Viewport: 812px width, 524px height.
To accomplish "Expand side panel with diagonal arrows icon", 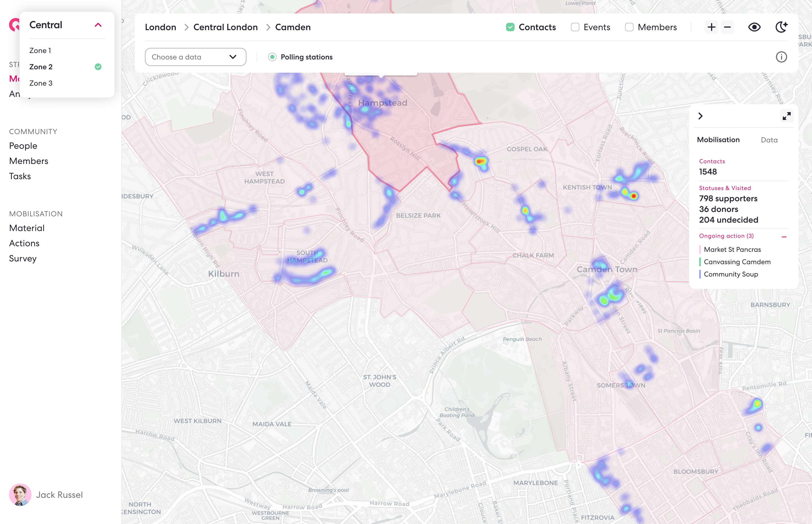I will pyautogui.click(x=786, y=116).
